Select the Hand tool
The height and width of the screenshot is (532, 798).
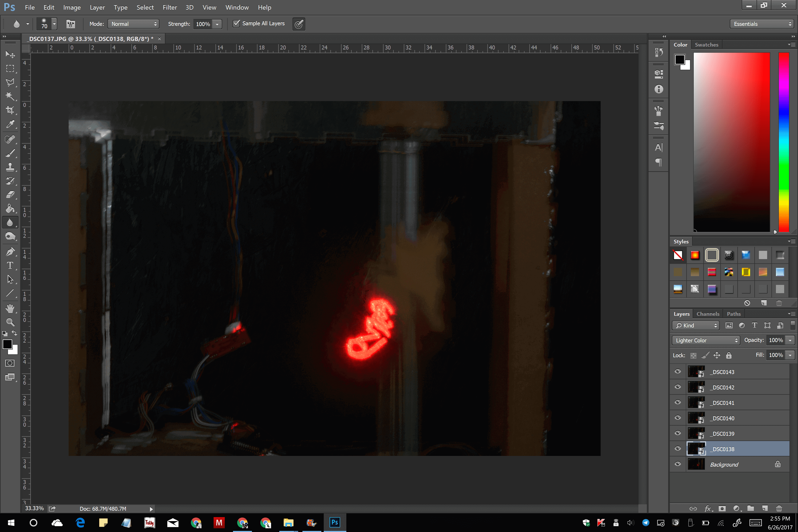pyautogui.click(x=10, y=308)
